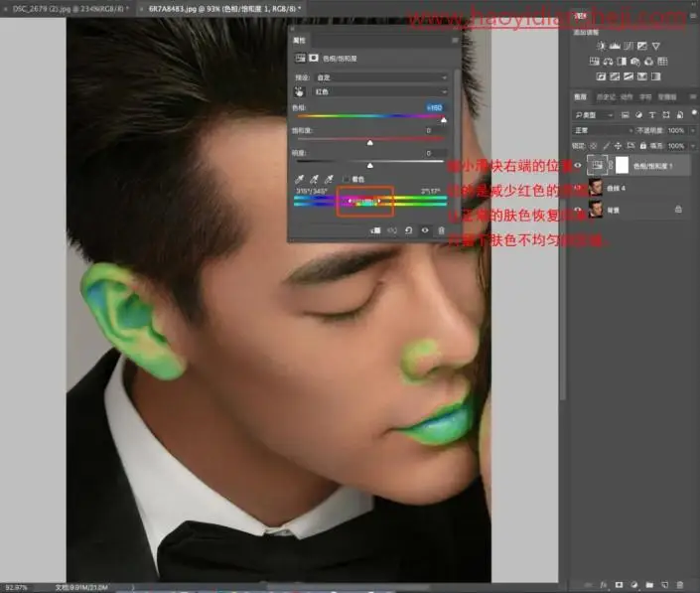Pick the add-to-sample eyedropper tool
The height and width of the screenshot is (593, 700).
(x=315, y=179)
